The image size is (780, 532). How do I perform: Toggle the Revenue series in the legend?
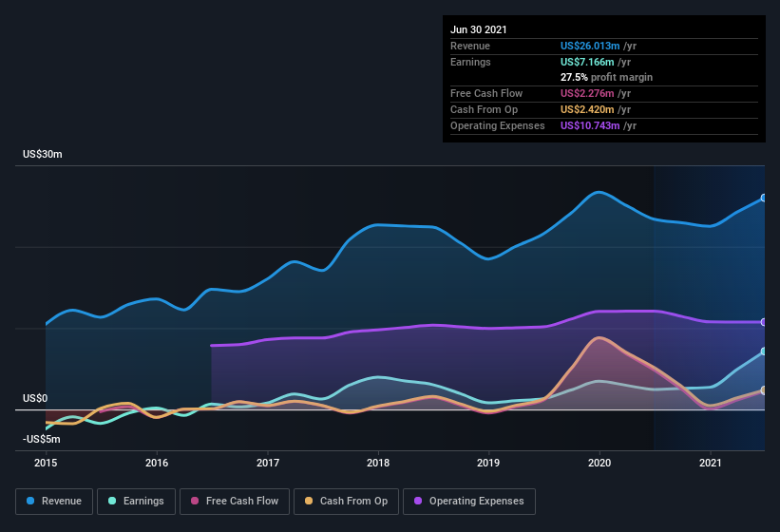[54, 501]
